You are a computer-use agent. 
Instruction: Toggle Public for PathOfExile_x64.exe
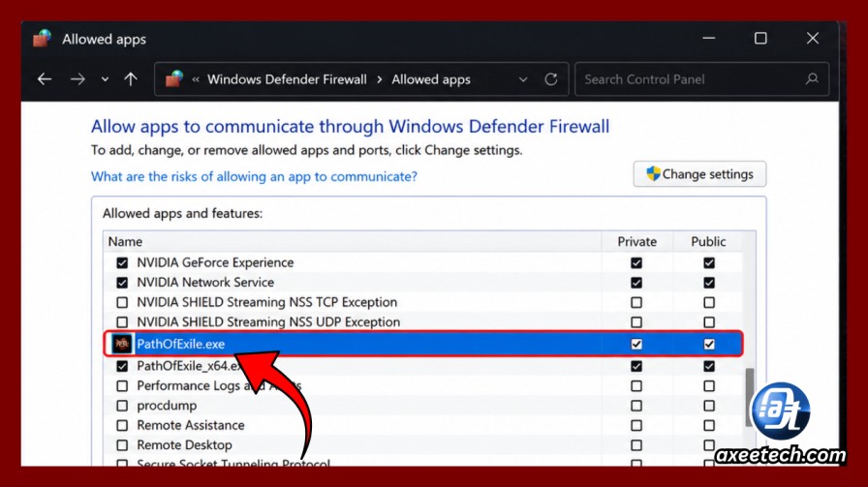tap(709, 366)
